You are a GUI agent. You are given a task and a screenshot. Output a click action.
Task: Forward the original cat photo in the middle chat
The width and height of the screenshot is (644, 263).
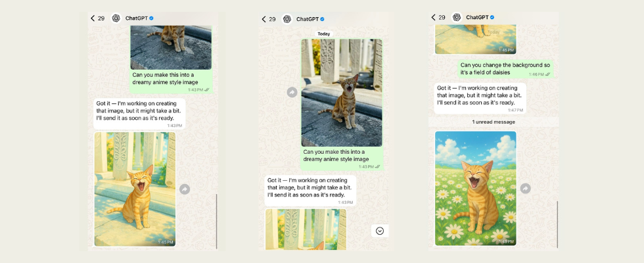(x=292, y=93)
